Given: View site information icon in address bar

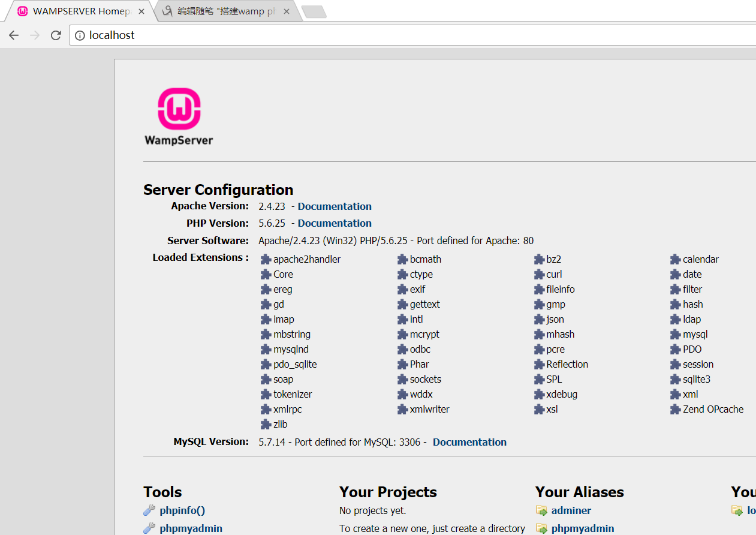Looking at the screenshot, I should point(80,35).
